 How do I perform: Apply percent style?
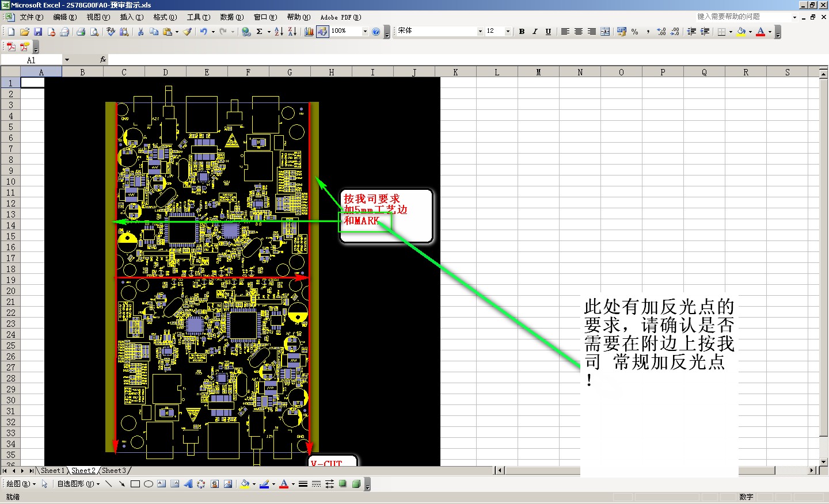click(x=634, y=32)
